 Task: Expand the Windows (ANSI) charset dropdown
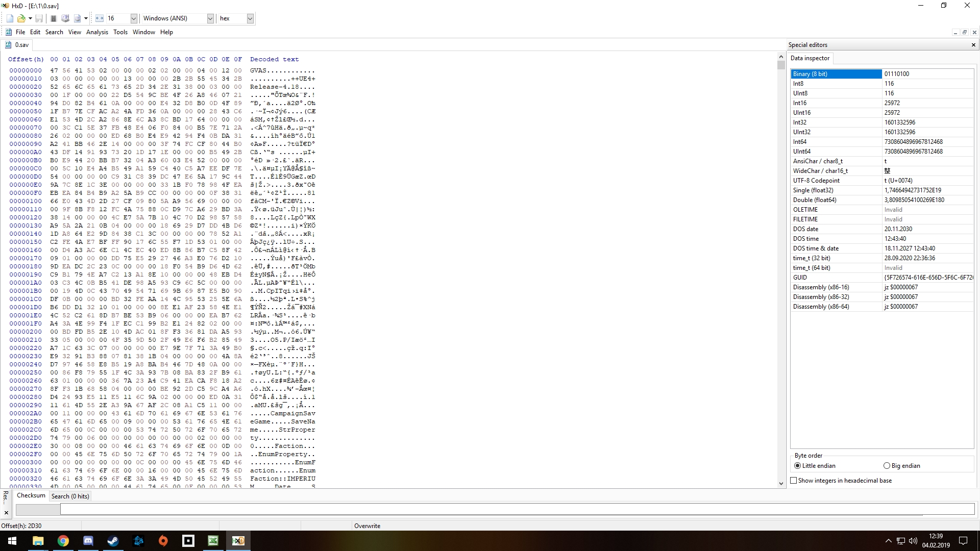pos(210,18)
